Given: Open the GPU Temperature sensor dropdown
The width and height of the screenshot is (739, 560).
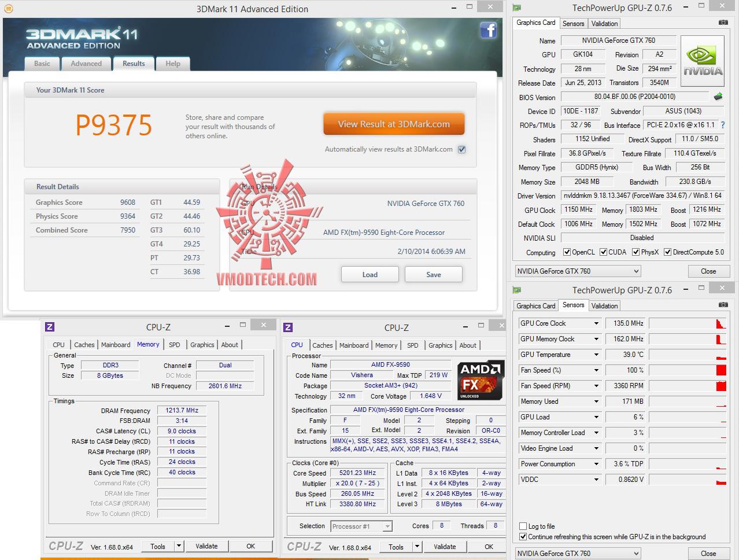Looking at the screenshot, I should click(x=596, y=355).
